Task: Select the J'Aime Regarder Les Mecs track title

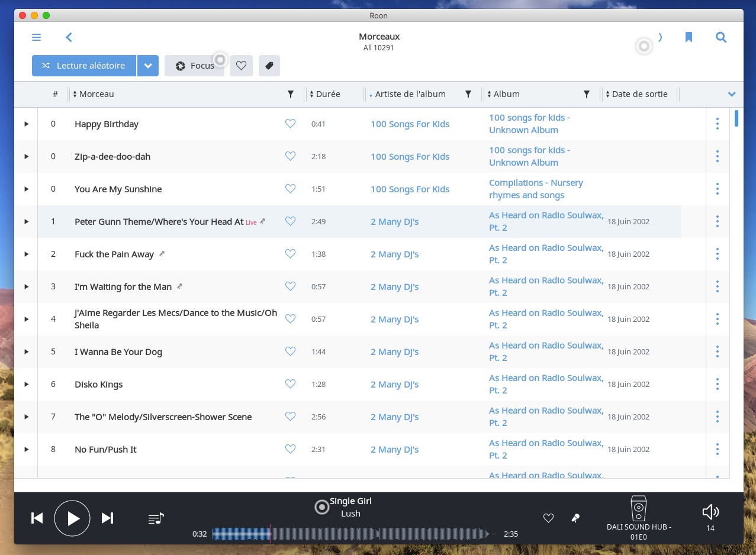Action: click(176, 320)
